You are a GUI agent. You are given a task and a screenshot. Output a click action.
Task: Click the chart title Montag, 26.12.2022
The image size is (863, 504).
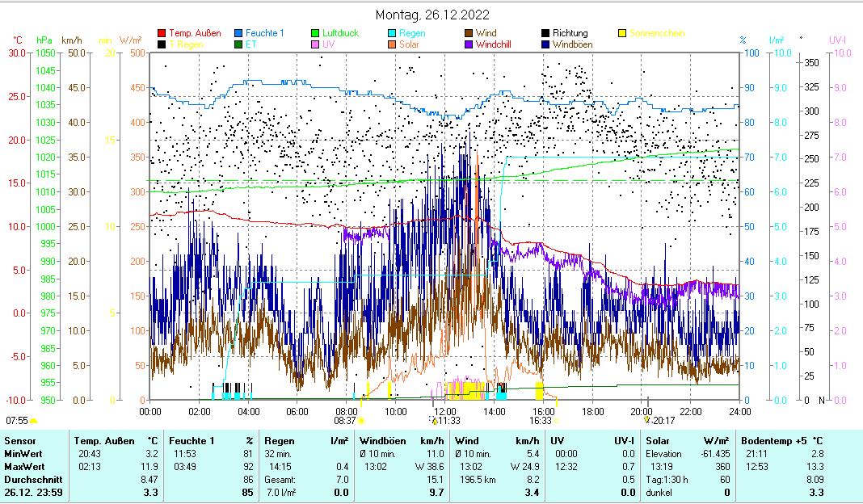(432, 15)
